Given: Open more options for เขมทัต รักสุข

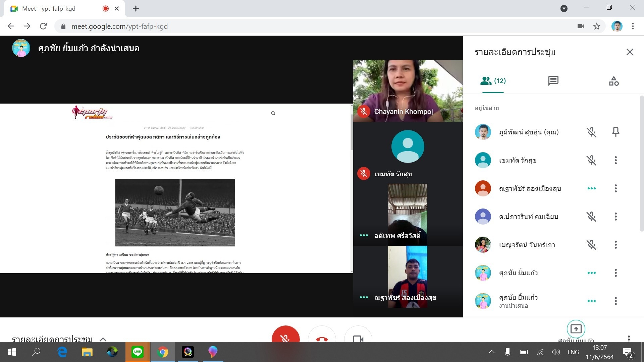Looking at the screenshot, I should pyautogui.click(x=615, y=160).
